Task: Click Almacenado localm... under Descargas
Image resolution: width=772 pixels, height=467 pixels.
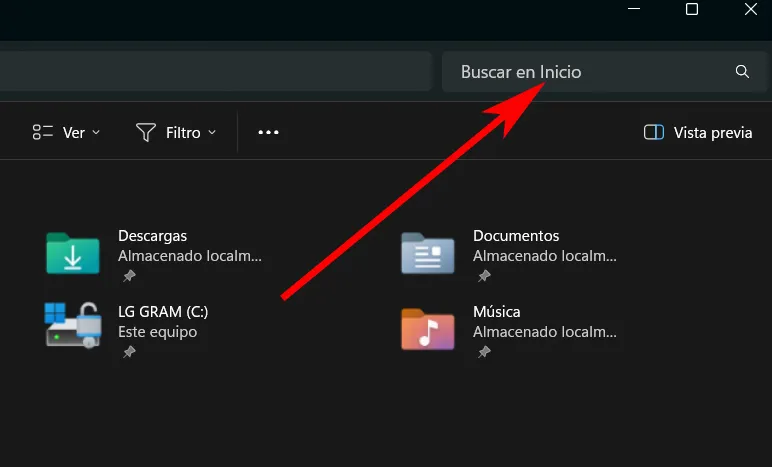Action: 190,256
